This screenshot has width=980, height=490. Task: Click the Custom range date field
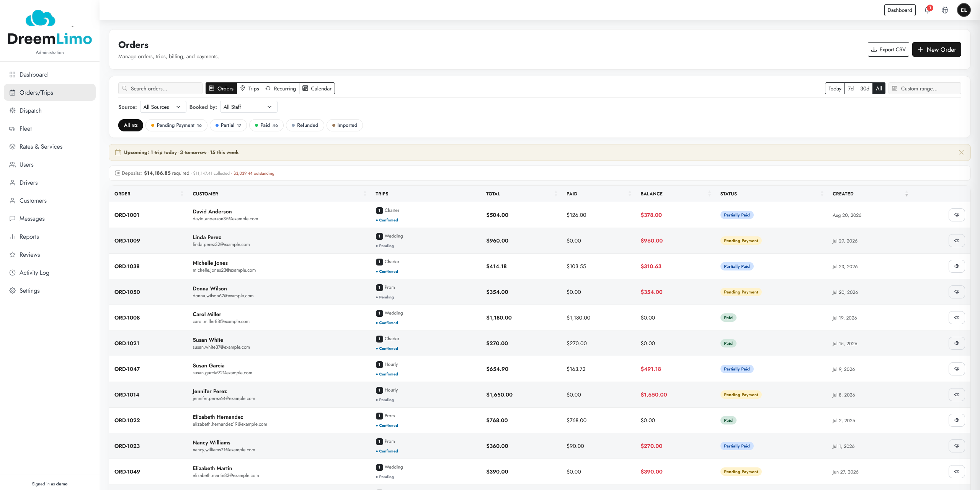click(925, 88)
